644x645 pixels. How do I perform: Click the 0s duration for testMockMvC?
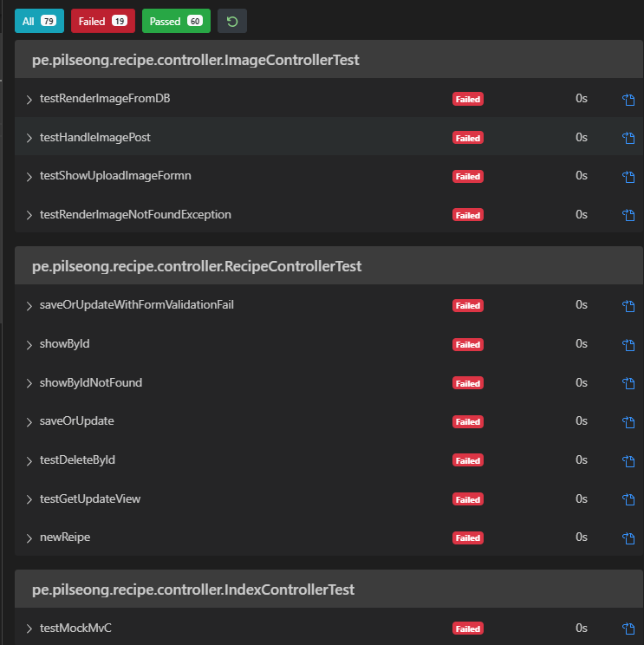(582, 629)
